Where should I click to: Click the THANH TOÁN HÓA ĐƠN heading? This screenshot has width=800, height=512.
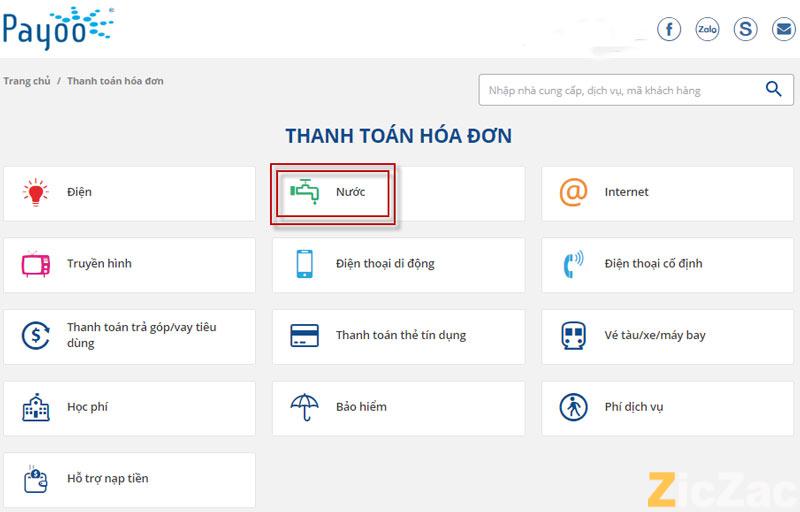pos(398,136)
